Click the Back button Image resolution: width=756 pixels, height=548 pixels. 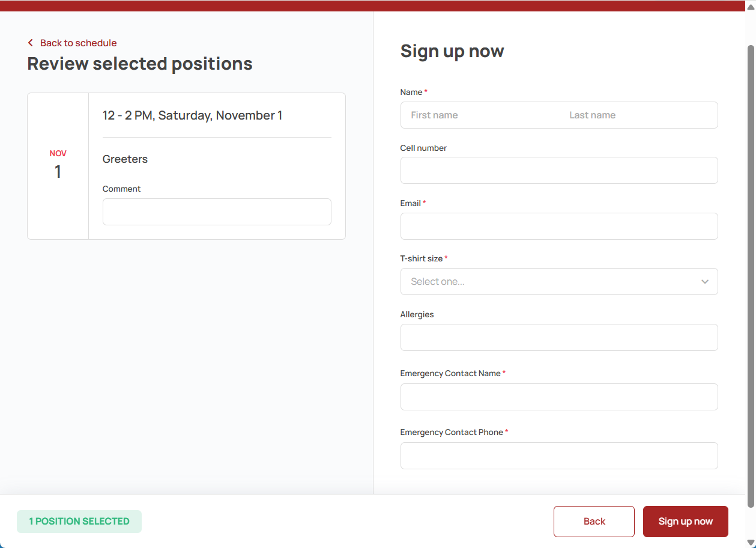[x=594, y=522]
